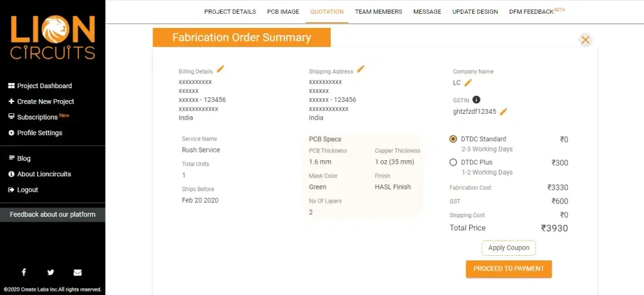Click the PCB Specs heading
Viewport: 644px width, 295px height.
[x=325, y=139]
